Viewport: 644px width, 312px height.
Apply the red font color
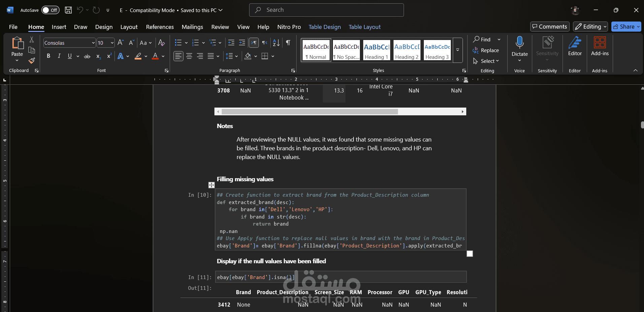(x=155, y=56)
